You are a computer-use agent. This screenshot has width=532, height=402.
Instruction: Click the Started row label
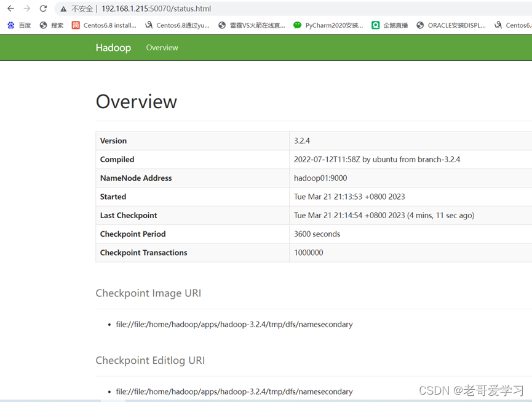[113, 197]
